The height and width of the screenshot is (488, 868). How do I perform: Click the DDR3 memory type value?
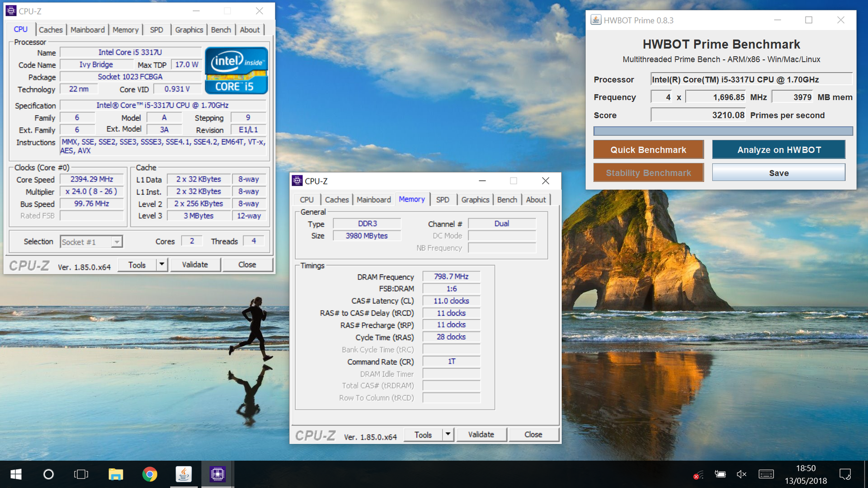click(367, 224)
